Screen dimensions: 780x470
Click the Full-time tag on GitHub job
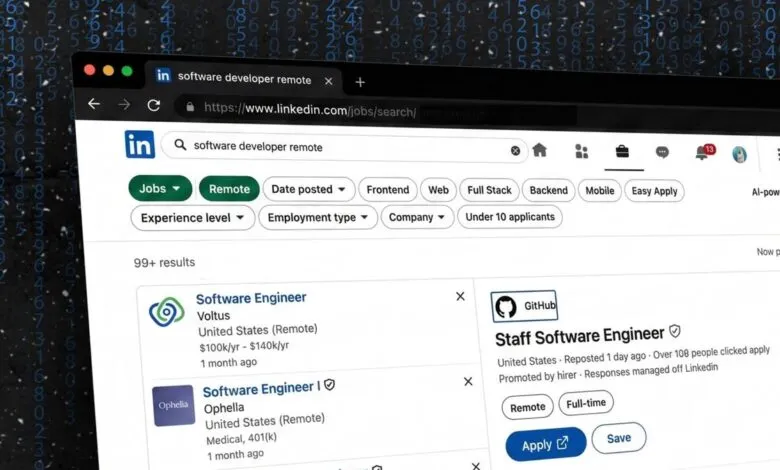click(x=586, y=403)
